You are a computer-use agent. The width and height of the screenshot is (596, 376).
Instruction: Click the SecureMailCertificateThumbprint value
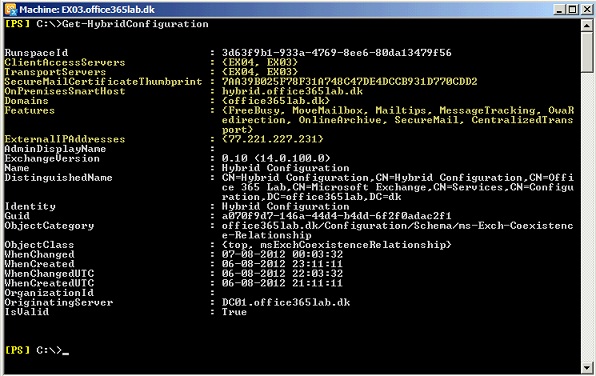click(349, 81)
